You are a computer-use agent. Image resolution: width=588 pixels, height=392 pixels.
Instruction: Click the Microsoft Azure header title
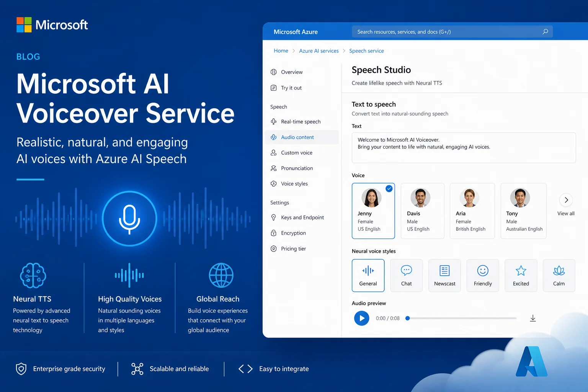pyautogui.click(x=296, y=32)
